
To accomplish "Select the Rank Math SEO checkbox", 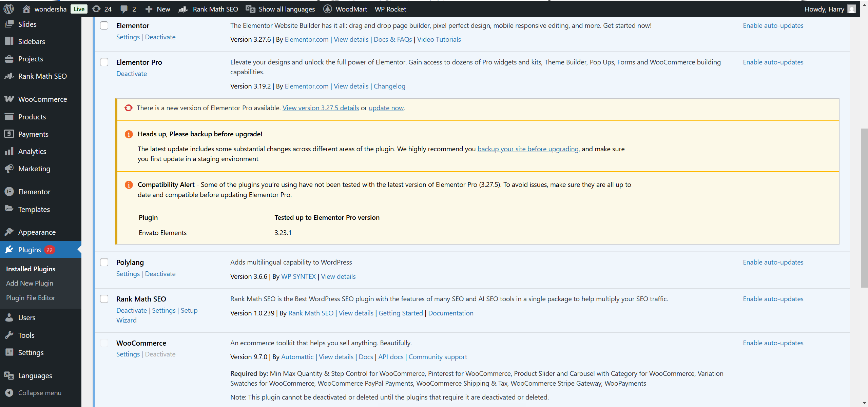I will click(x=104, y=299).
